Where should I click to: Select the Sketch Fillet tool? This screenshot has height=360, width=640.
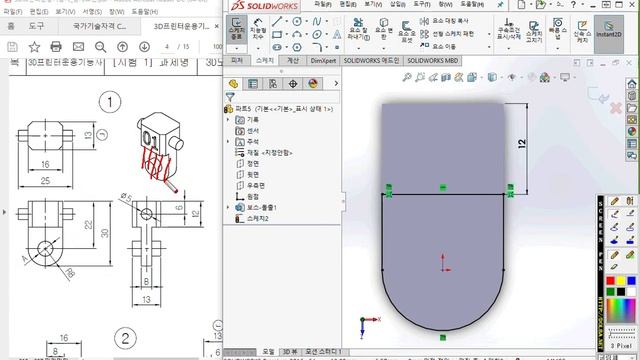317,47
